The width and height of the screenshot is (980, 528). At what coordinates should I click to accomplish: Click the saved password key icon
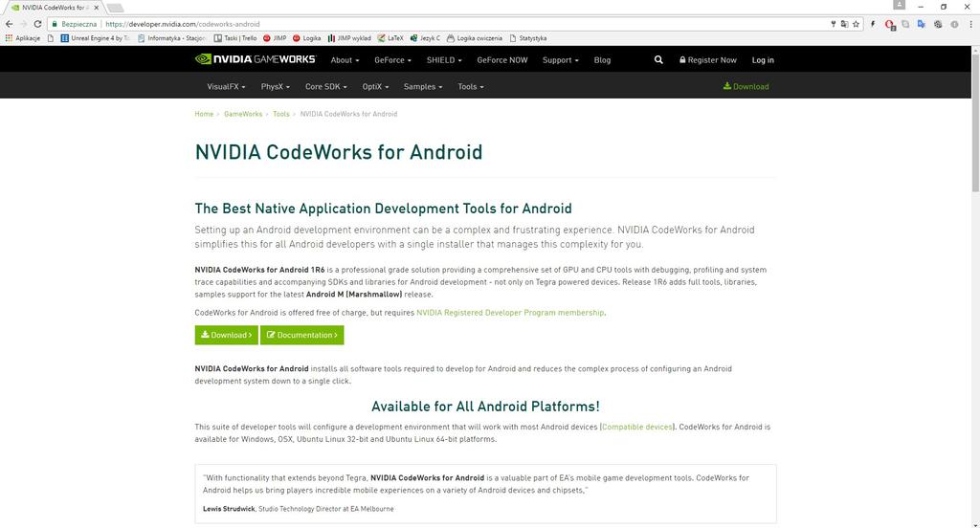[834, 24]
